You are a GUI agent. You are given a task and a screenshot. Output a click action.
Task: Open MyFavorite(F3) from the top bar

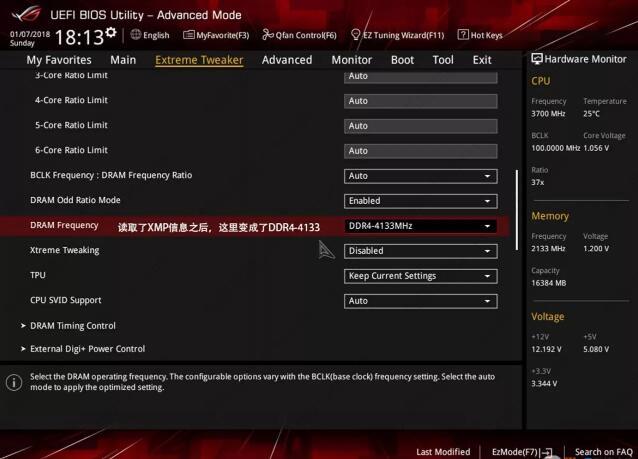(216, 35)
